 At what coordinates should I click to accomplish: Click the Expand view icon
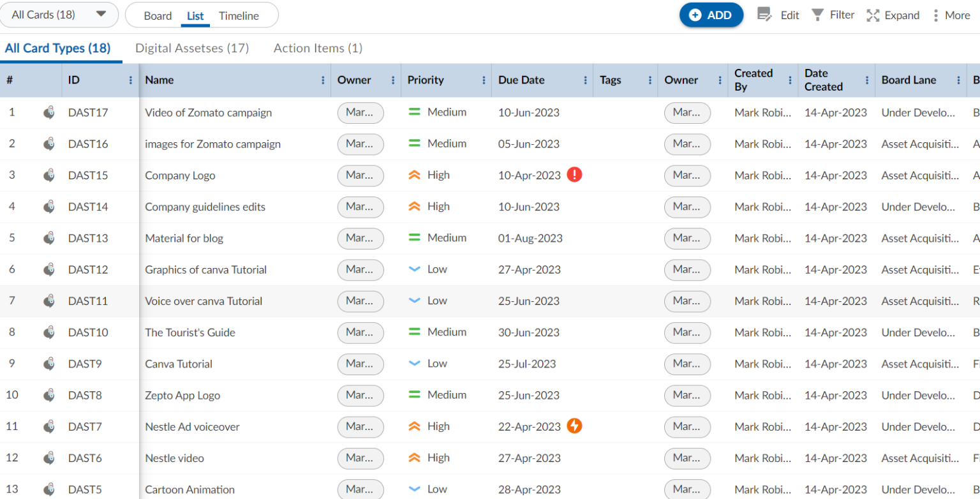point(873,15)
